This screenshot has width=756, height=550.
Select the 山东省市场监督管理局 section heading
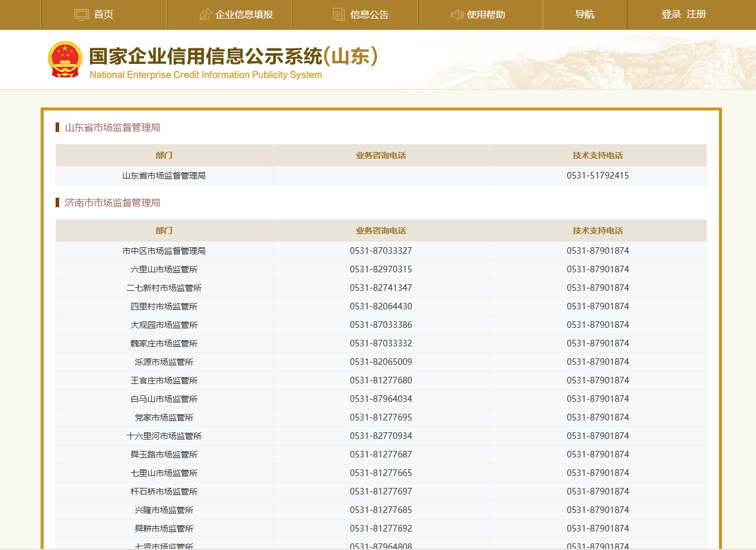[112, 127]
